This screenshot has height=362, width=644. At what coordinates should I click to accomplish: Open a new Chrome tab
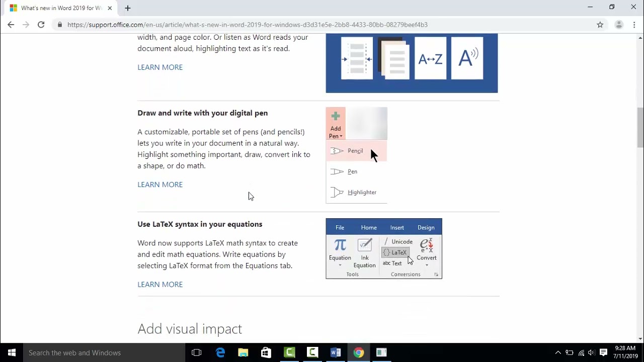pos(128,8)
